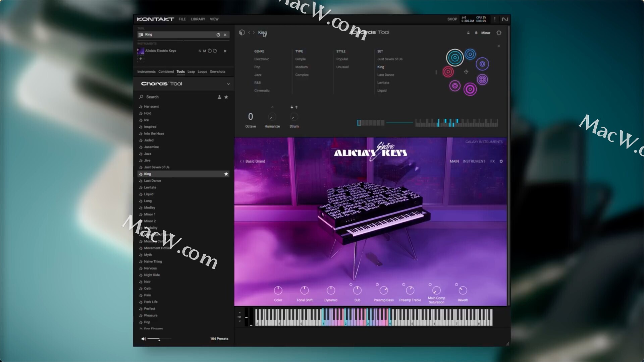The width and height of the screenshot is (644, 362).
Task: Toggle favorites star filter beside search
Action: click(x=226, y=97)
